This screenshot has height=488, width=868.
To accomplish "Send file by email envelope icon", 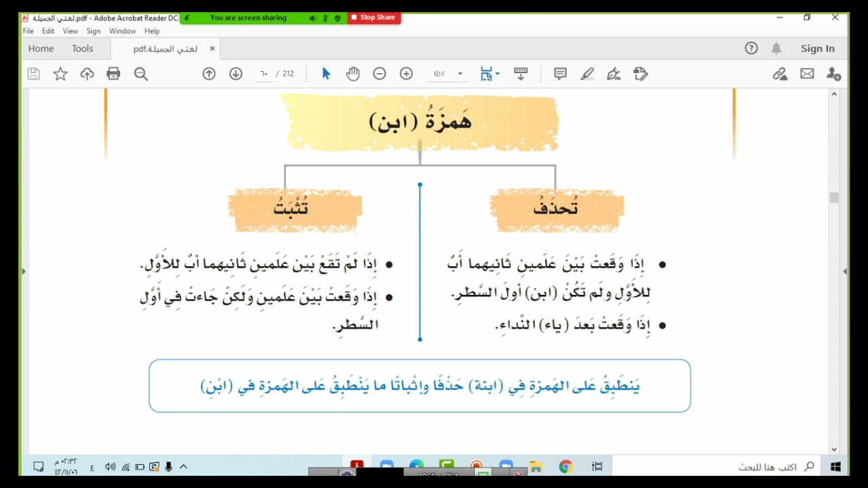I will coord(807,74).
